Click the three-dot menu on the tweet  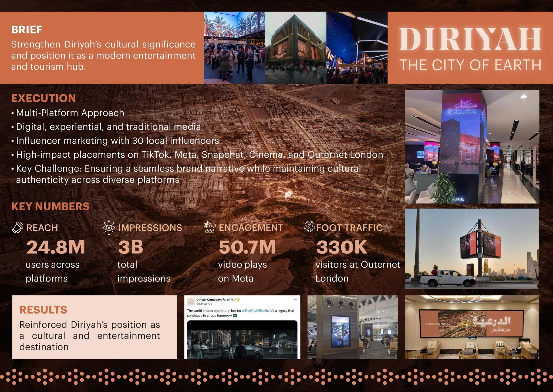point(296,300)
